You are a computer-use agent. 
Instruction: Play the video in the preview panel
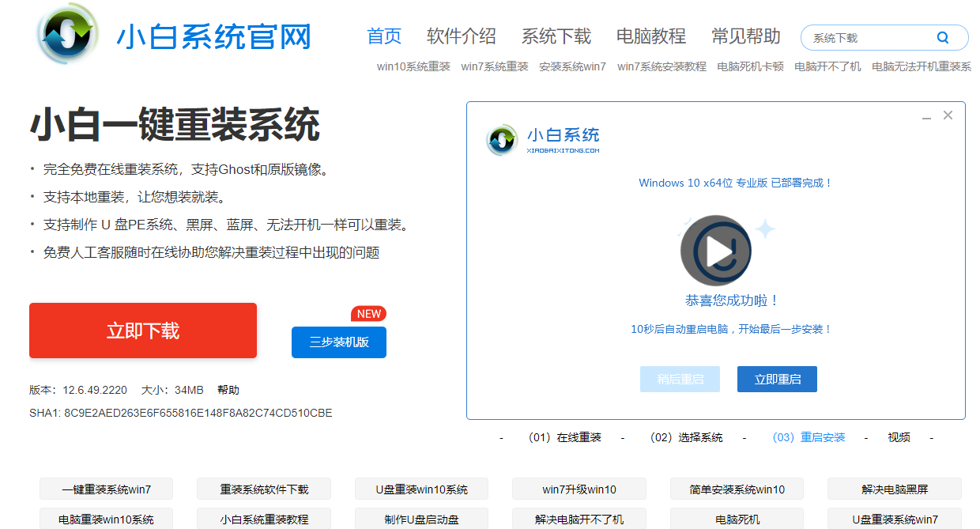pos(716,251)
